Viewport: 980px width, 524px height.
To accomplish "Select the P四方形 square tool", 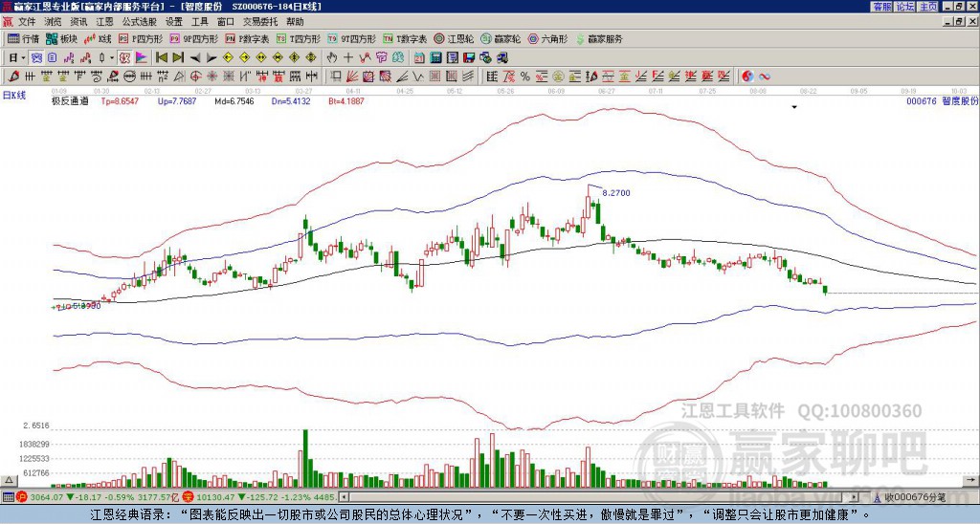I will tap(142, 39).
